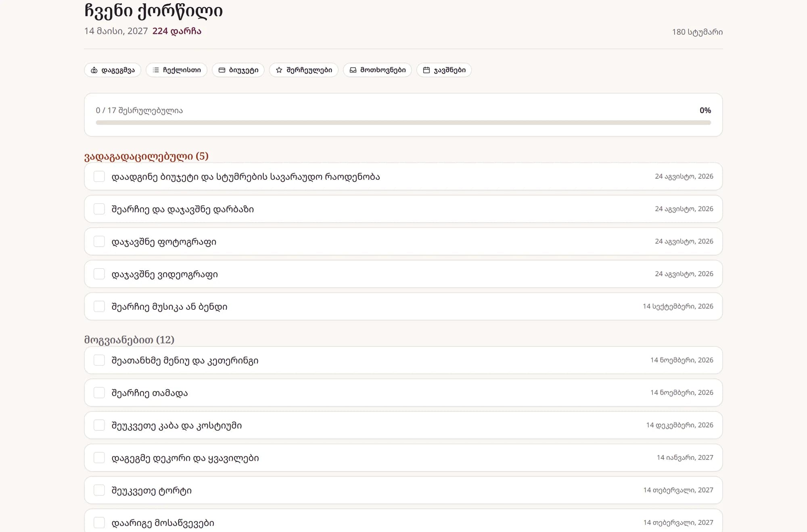Click the checklist completion progress bar

(x=403, y=123)
